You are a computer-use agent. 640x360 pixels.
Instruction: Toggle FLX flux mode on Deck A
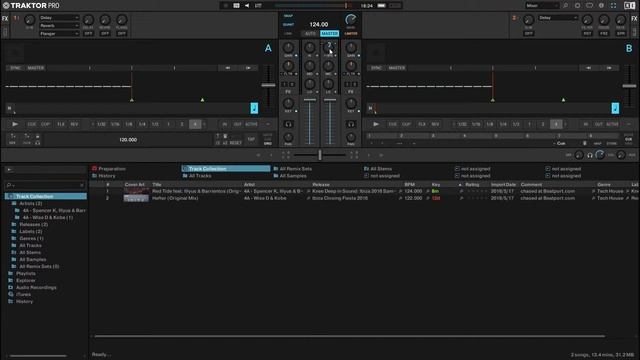[61, 124]
